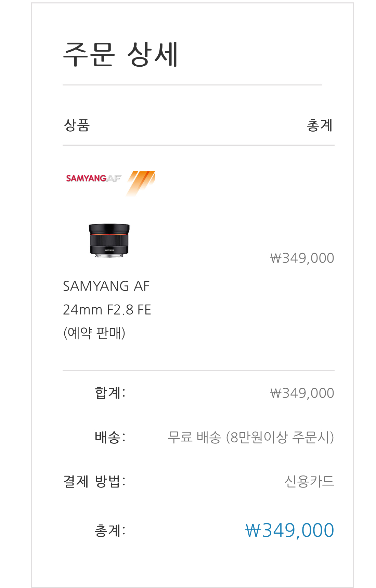This screenshot has height=588, width=376.
Task: Click the red SAMYANG wordmark logo
Action: pyautogui.click(x=86, y=178)
